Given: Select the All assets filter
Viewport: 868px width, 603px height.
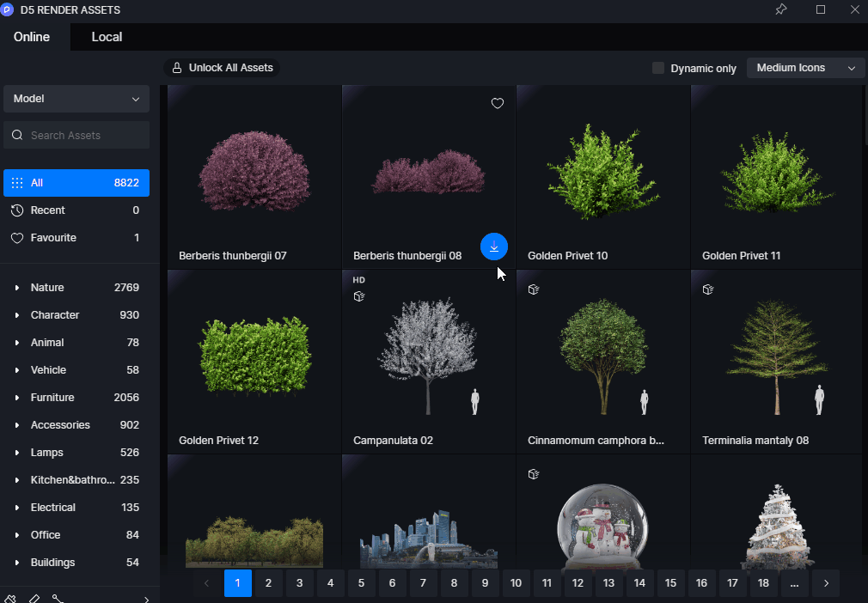Looking at the screenshot, I should pyautogui.click(x=76, y=183).
